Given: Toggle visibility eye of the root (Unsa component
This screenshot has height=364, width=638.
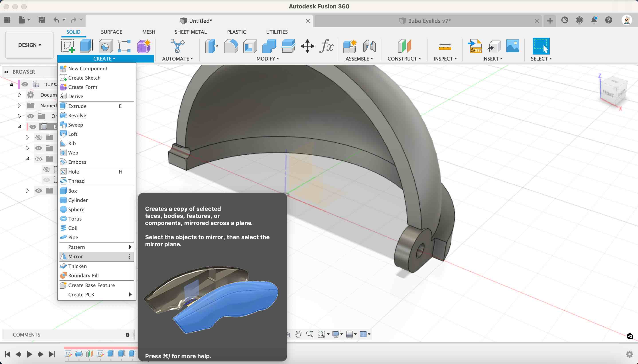Looking at the screenshot, I should pos(25,84).
